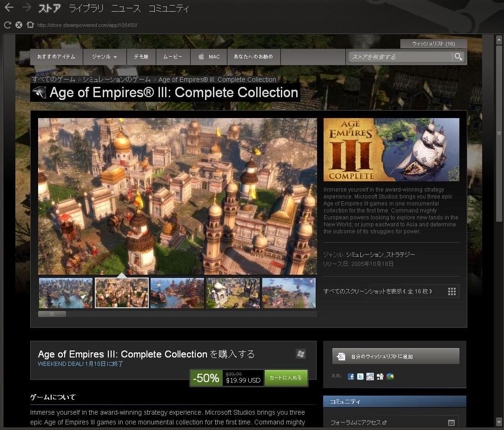Select ムービー in store menu
This screenshot has width=504, height=430.
coord(173,57)
